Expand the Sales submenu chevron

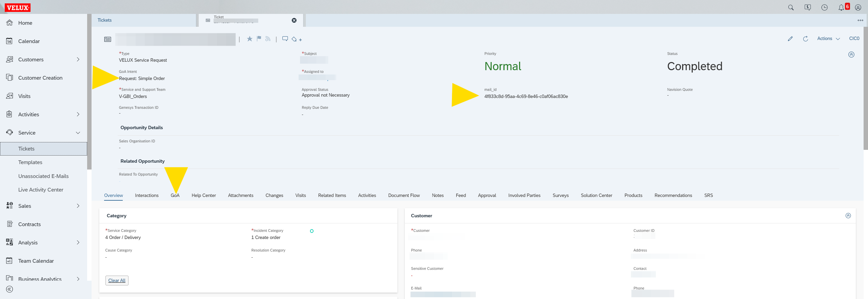78,206
